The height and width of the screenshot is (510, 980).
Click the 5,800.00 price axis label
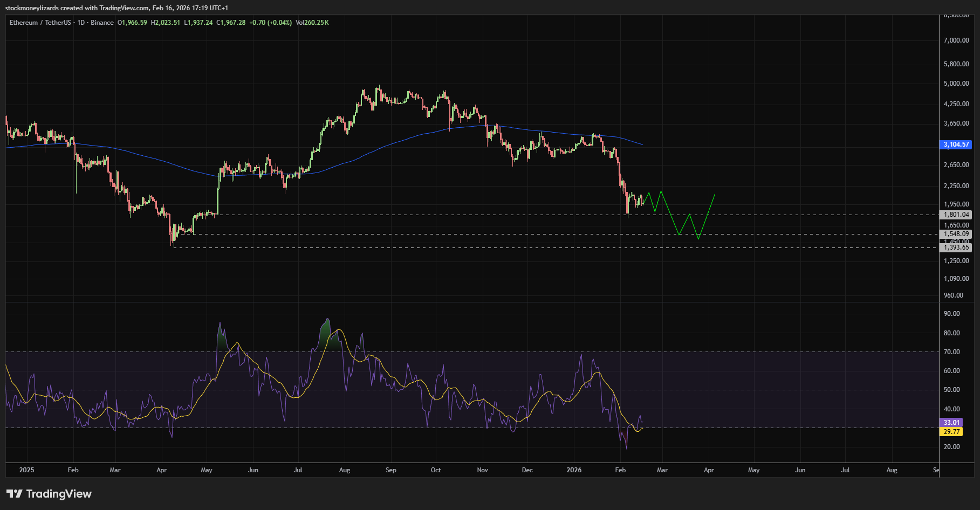(956, 64)
